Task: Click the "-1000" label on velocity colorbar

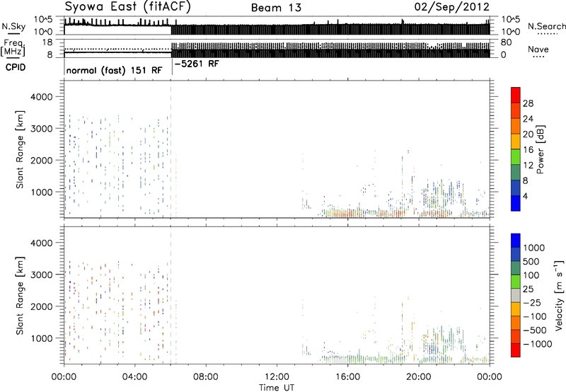Action: [x=537, y=344]
